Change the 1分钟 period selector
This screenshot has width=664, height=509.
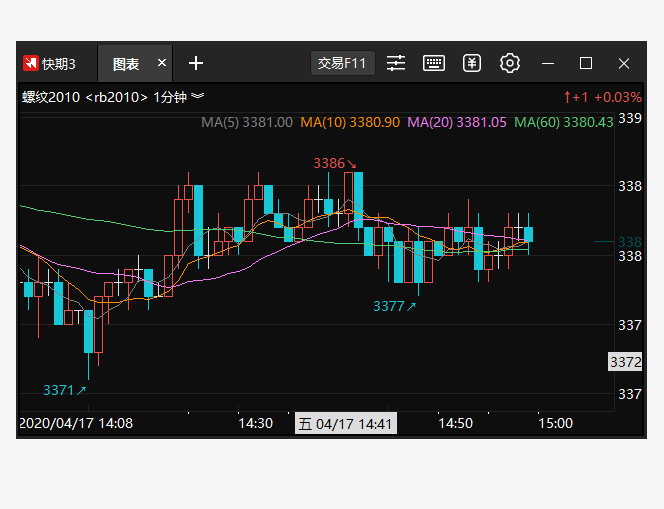tap(170, 97)
